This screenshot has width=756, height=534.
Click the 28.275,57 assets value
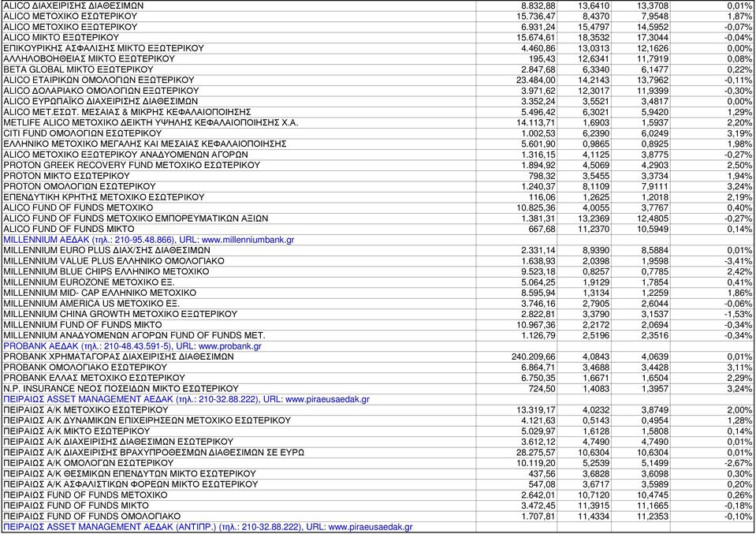tap(535, 453)
